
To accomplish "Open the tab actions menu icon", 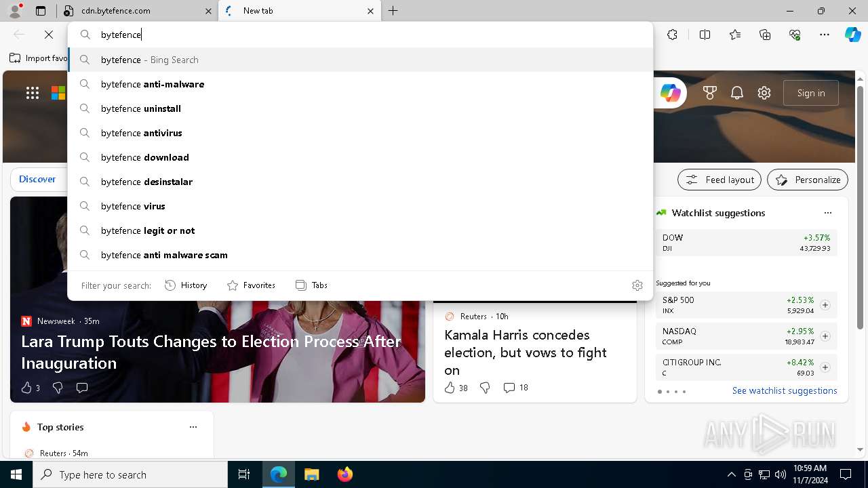I will click(x=41, y=11).
